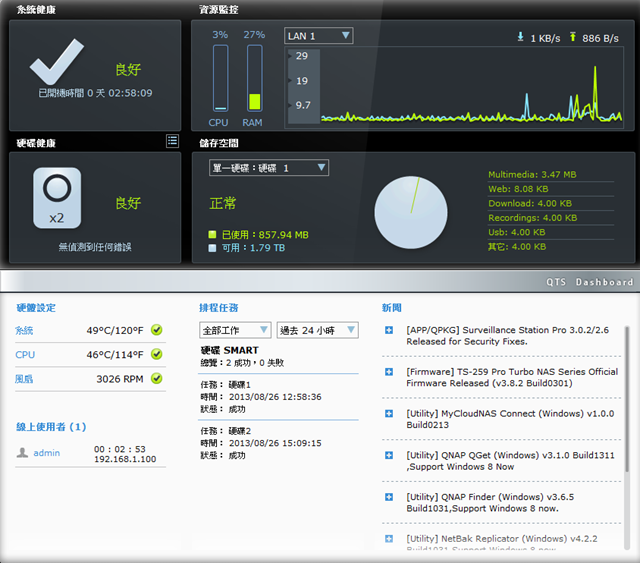
Task: Click the CPU usage bar
Action: pos(220,78)
